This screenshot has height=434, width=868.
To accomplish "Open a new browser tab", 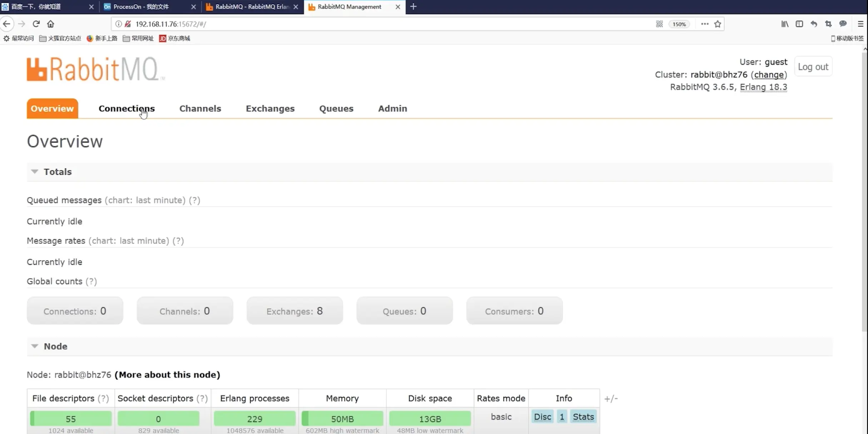I will pos(413,6).
